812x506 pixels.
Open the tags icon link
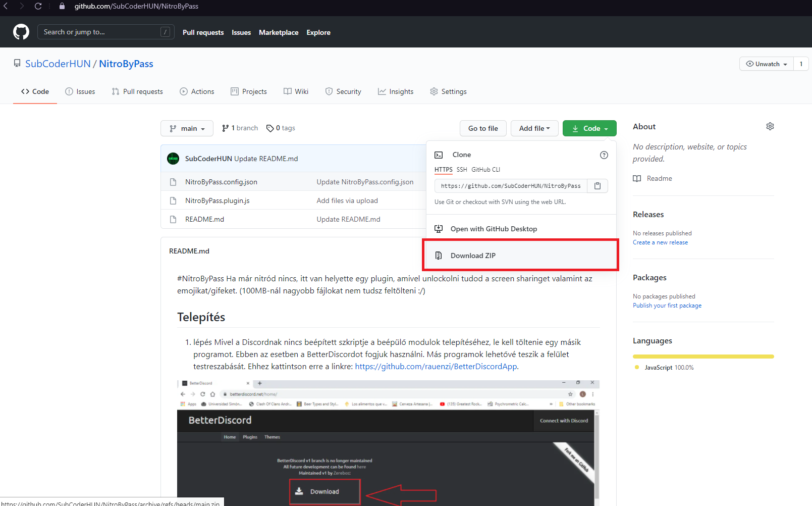281,128
